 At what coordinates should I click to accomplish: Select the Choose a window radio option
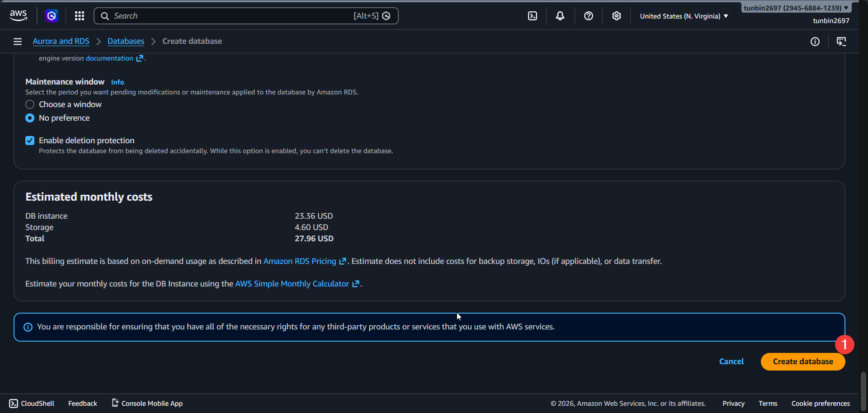(x=30, y=104)
